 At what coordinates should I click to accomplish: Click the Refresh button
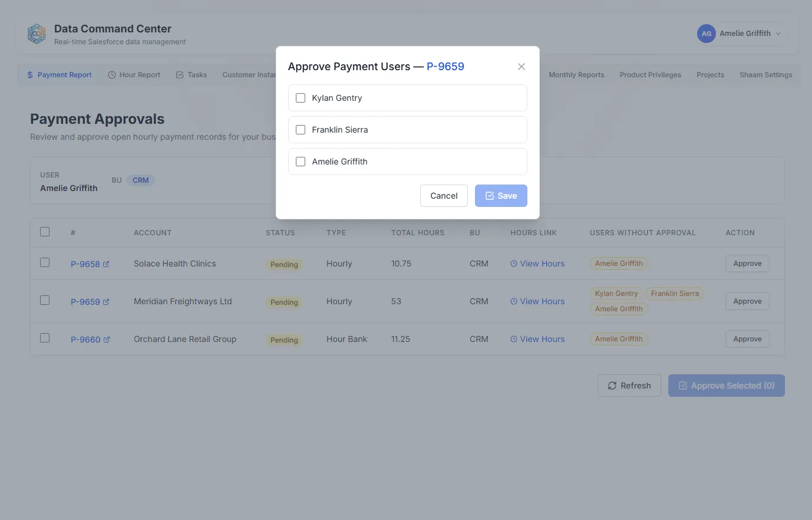tap(629, 386)
